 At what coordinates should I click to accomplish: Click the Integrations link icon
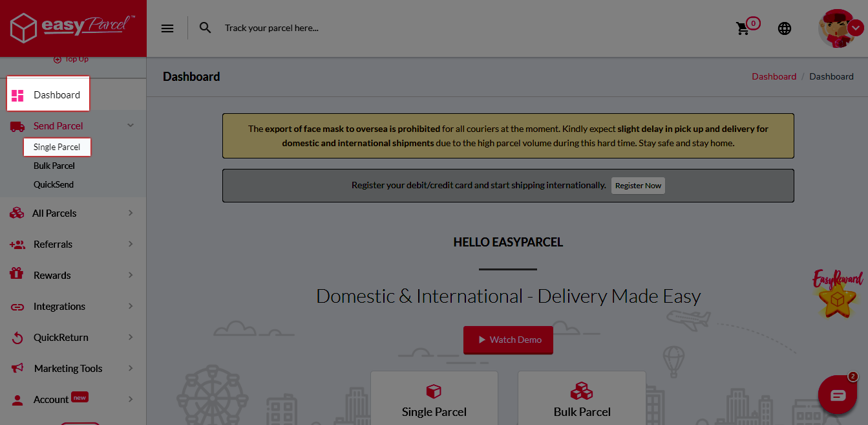17,307
